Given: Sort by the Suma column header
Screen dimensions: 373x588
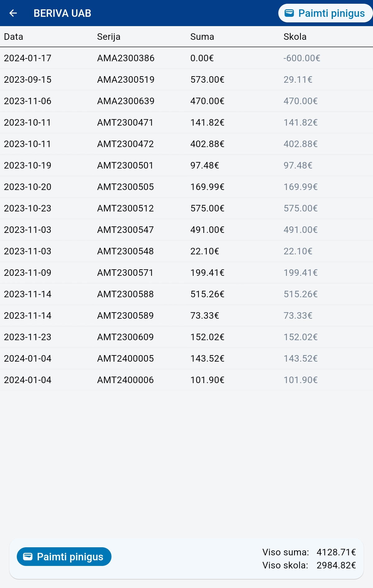Looking at the screenshot, I should click(202, 37).
